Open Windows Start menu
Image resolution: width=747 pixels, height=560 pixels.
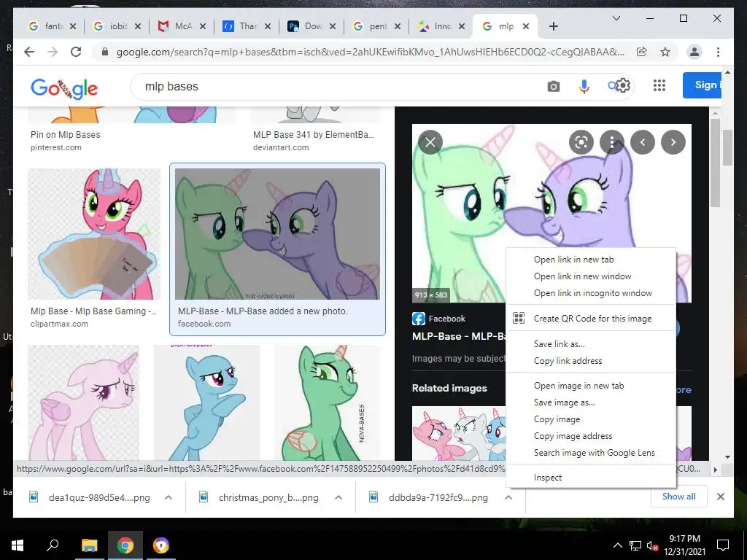tap(18, 545)
